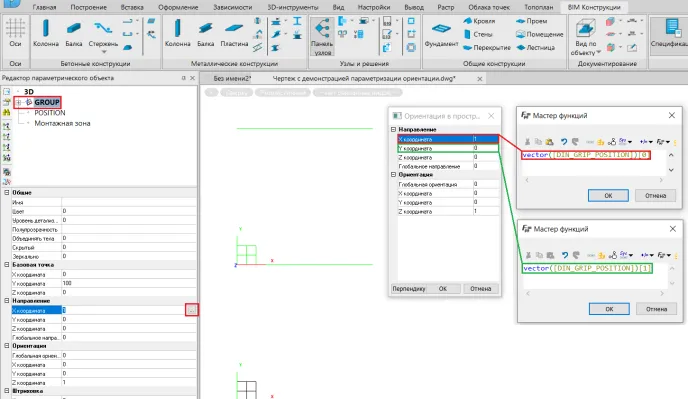This screenshot has height=399, width=688.
Task: Select the Оси grid tool
Action: pos(15,33)
